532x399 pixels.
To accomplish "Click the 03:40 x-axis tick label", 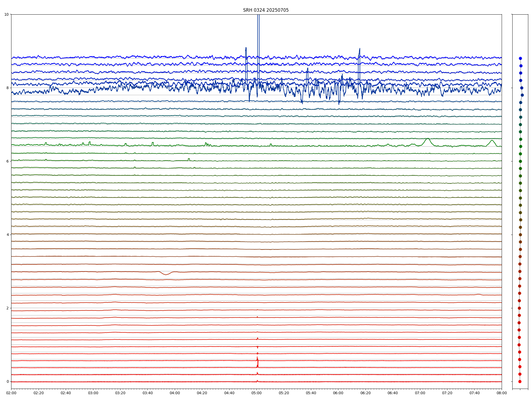I will pos(147,393).
